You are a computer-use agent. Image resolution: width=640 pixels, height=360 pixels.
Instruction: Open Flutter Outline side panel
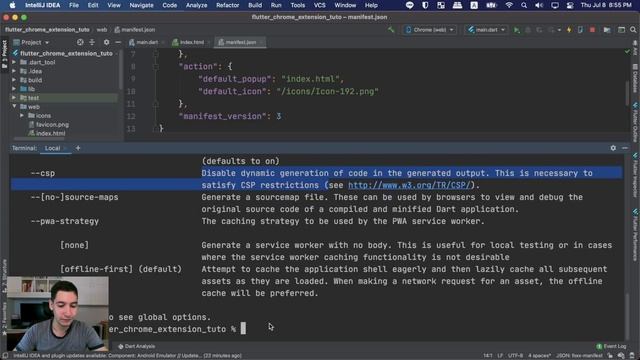coord(636,122)
